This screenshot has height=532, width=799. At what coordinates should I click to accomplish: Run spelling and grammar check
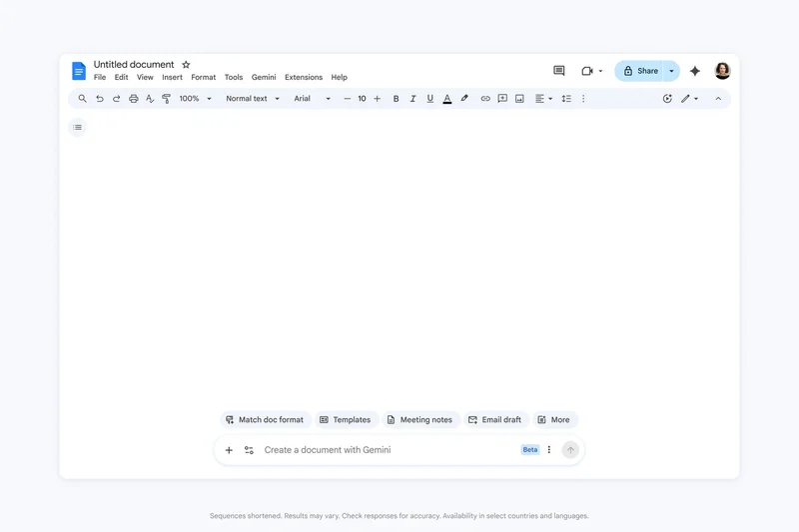point(150,99)
